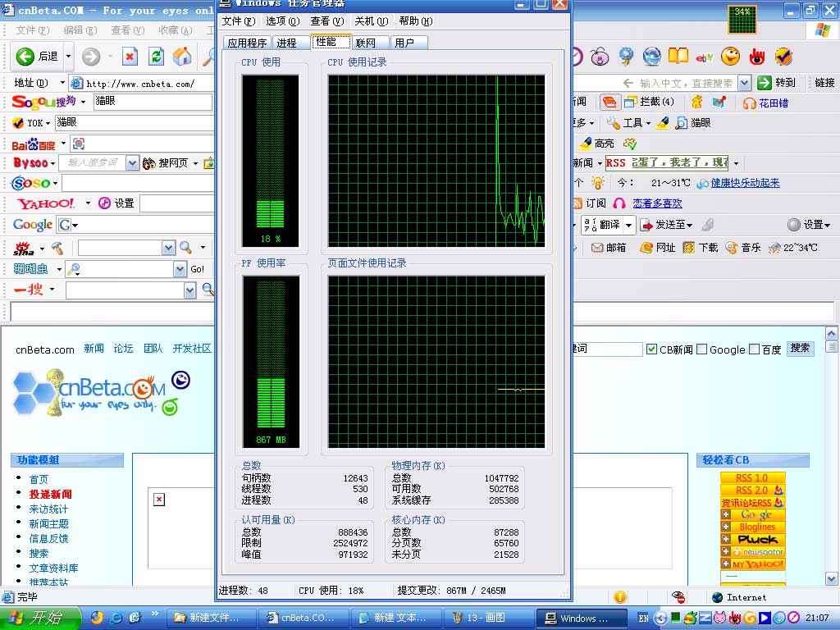Click the Go! button on 蝴蝶虫 toolbar

pos(197,269)
